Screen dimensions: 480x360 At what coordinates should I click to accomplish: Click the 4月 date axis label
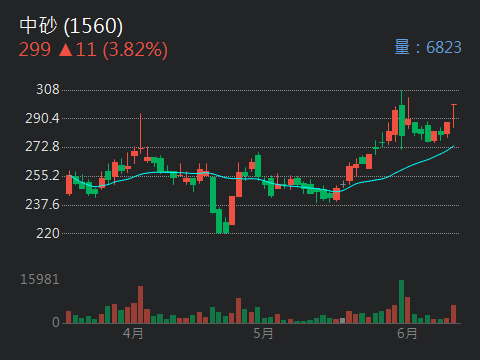(x=133, y=333)
